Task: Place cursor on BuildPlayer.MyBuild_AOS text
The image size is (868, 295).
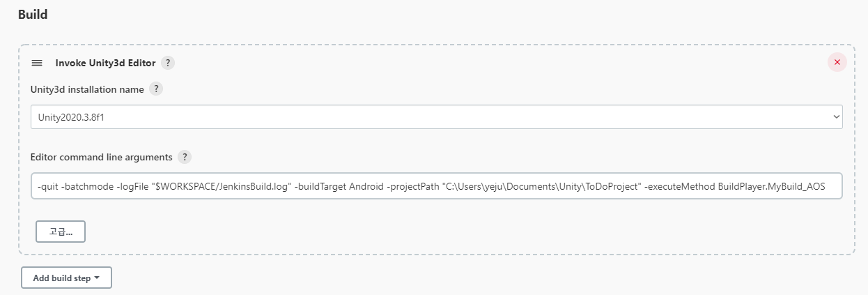Action: pyautogui.click(x=776, y=186)
